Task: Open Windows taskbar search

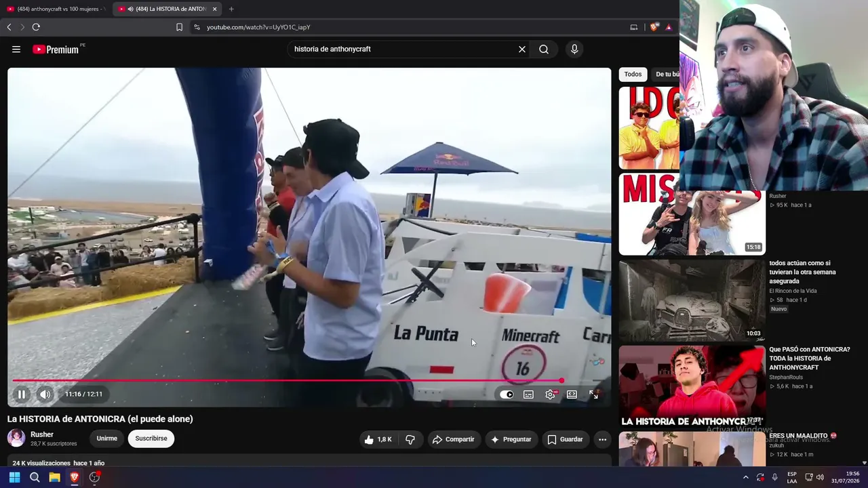Action: coord(35,477)
